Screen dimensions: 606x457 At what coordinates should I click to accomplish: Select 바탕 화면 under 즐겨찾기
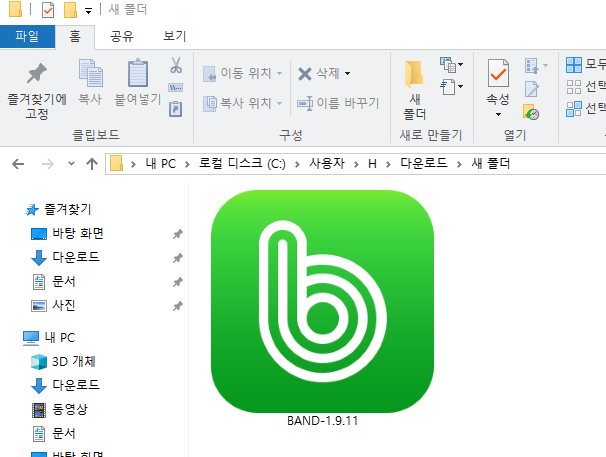[x=78, y=234]
